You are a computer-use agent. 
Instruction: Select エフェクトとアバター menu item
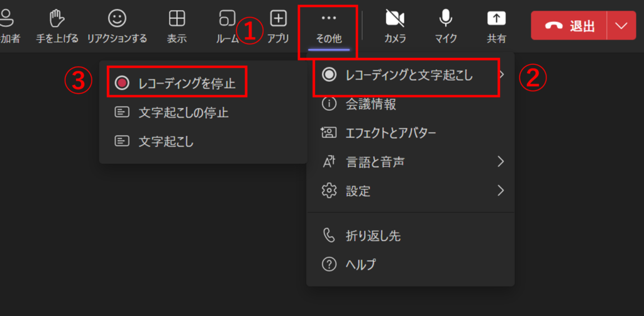(390, 133)
